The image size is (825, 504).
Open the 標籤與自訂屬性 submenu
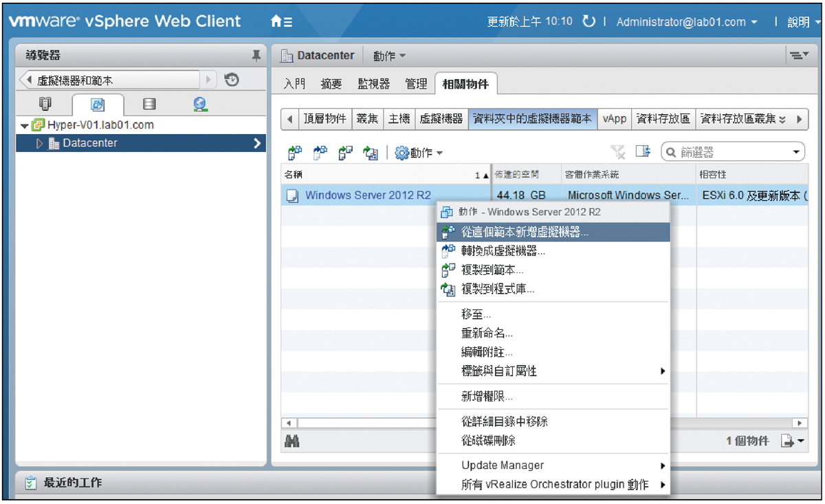point(553,371)
